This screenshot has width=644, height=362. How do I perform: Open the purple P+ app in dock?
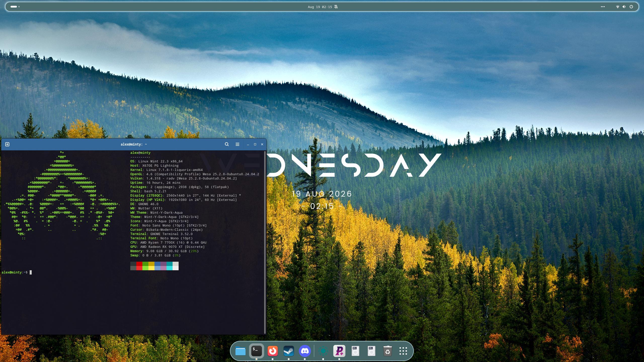tap(339, 351)
